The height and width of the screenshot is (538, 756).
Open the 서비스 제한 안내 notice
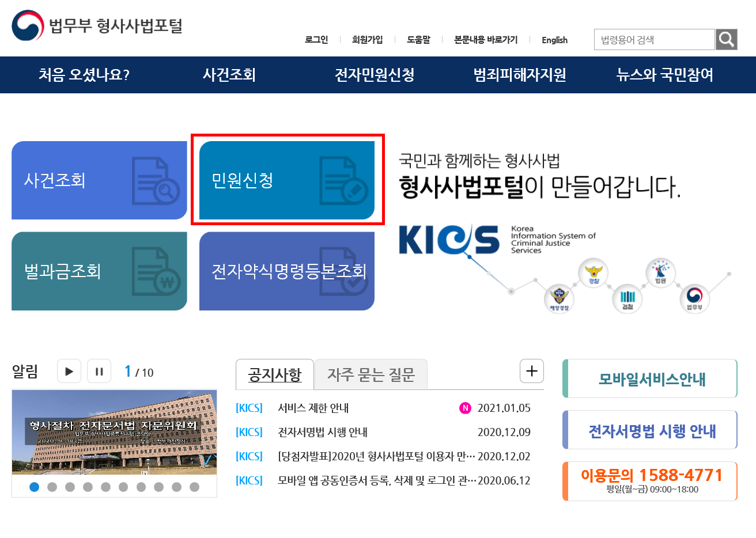313,408
